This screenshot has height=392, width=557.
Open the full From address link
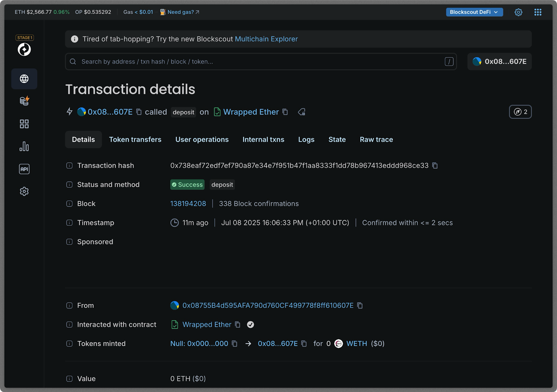click(x=268, y=305)
